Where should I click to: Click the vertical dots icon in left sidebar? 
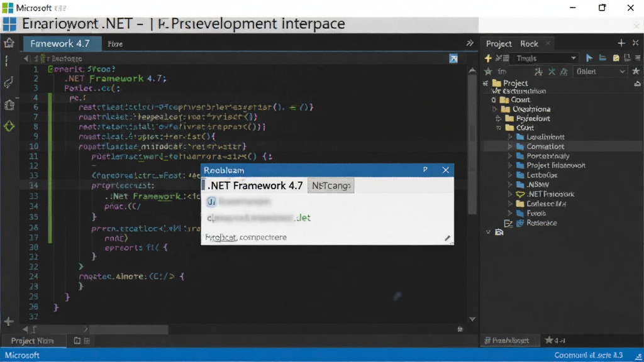tap(6, 61)
